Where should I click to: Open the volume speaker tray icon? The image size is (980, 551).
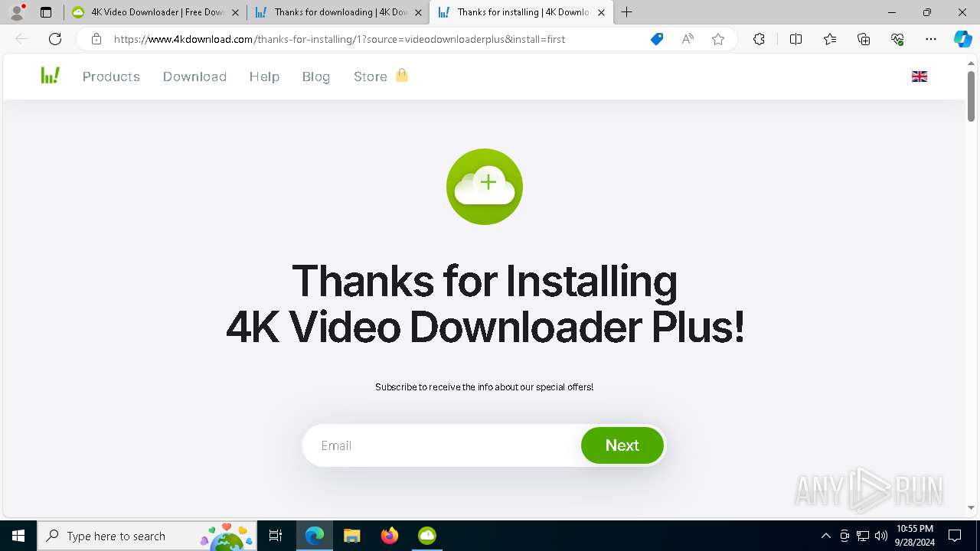tap(880, 536)
